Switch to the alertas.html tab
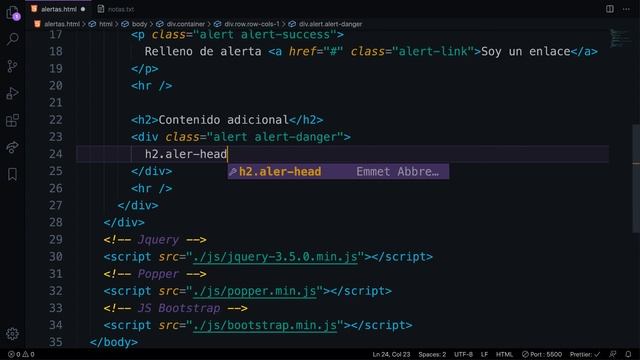 59,9
